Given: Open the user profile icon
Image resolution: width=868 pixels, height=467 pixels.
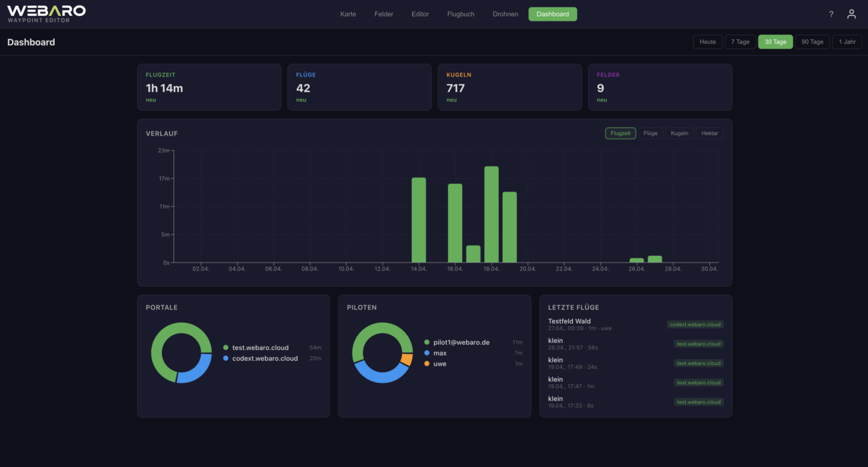Looking at the screenshot, I should (851, 14).
